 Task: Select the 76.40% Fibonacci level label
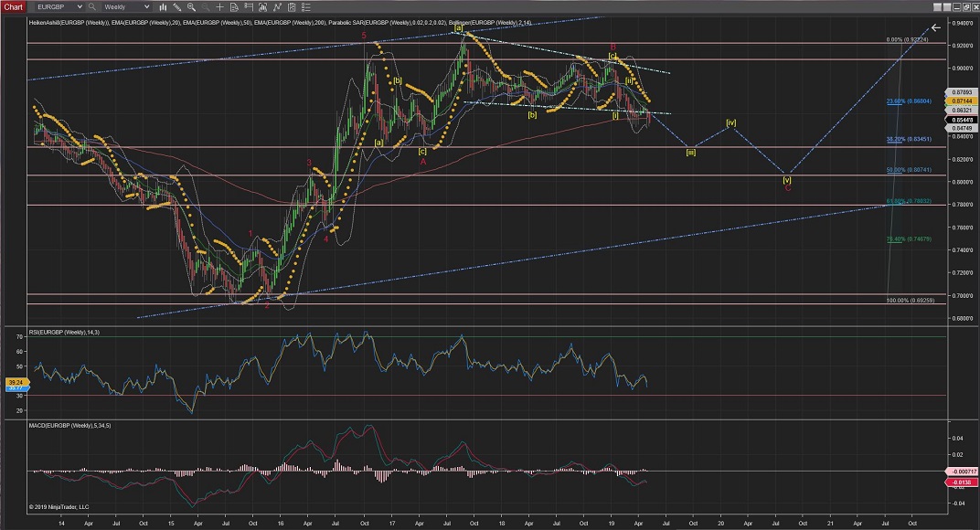(x=909, y=239)
